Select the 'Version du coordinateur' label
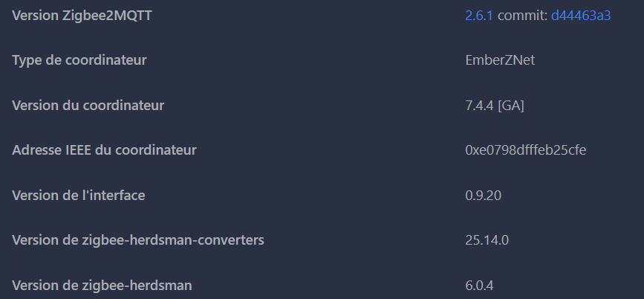 (88, 106)
